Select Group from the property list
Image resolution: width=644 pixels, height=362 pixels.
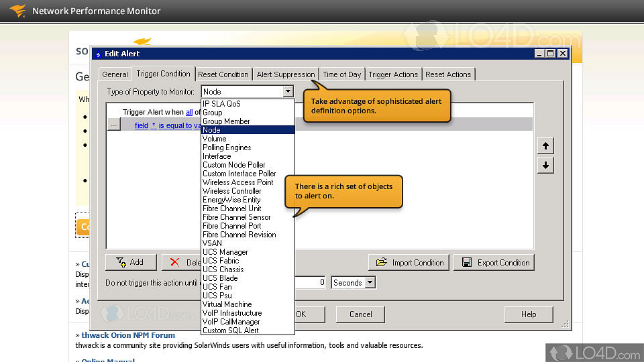[248, 113]
